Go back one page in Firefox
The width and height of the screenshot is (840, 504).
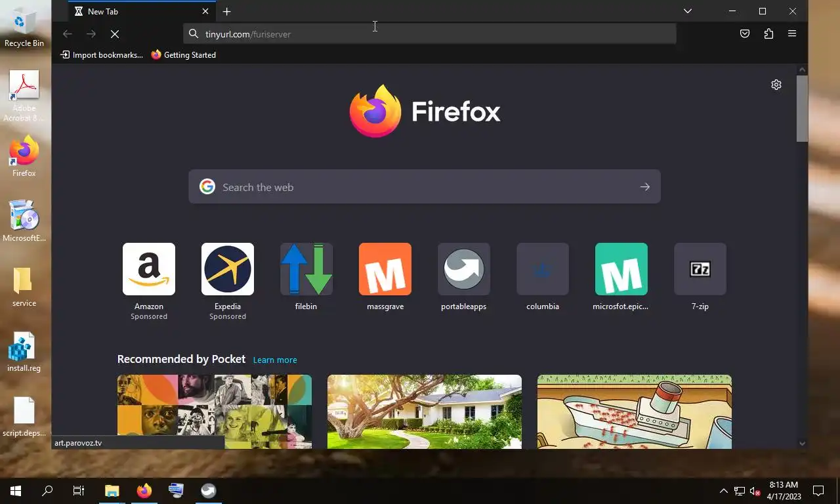(x=67, y=34)
